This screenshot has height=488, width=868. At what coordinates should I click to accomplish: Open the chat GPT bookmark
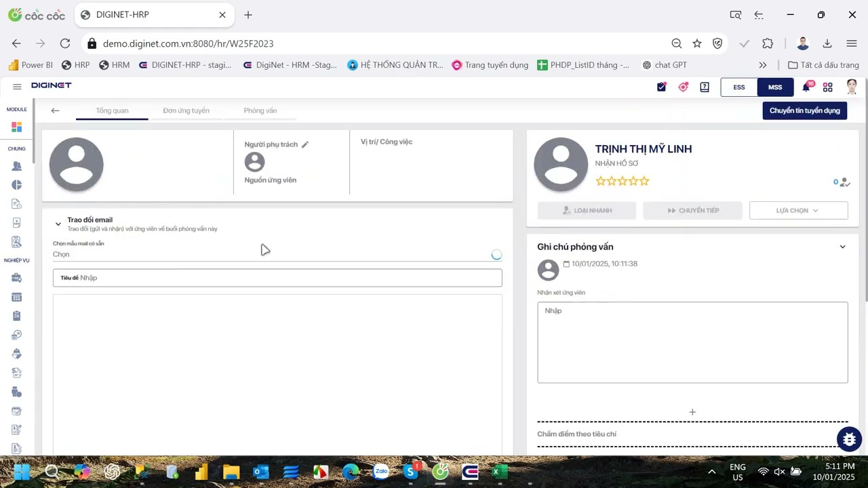pos(665,65)
